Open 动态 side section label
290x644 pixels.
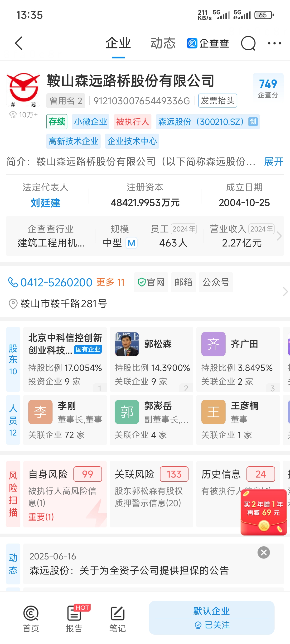point(13,564)
